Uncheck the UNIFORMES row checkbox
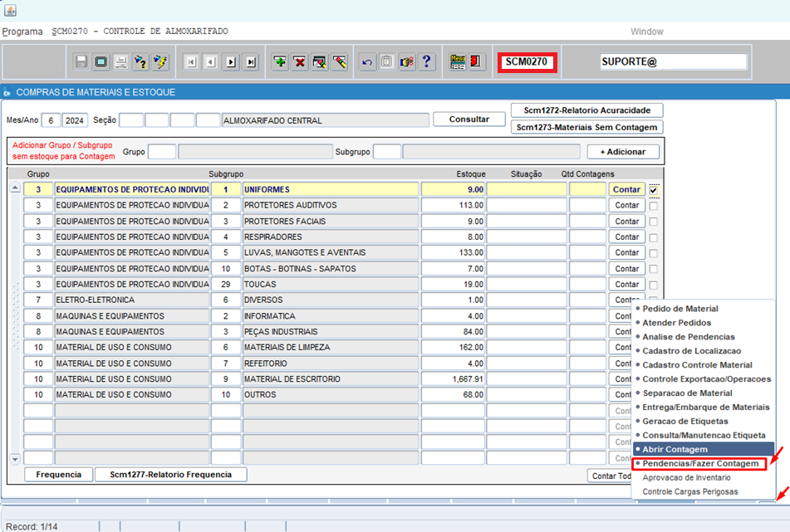 (654, 190)
